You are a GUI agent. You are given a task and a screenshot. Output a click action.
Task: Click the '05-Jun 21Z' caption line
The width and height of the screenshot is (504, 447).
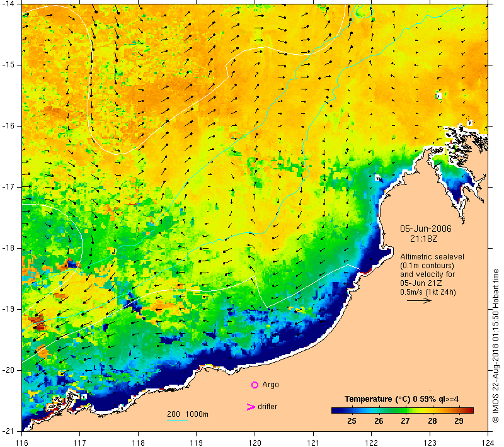[x=421, y=283]
